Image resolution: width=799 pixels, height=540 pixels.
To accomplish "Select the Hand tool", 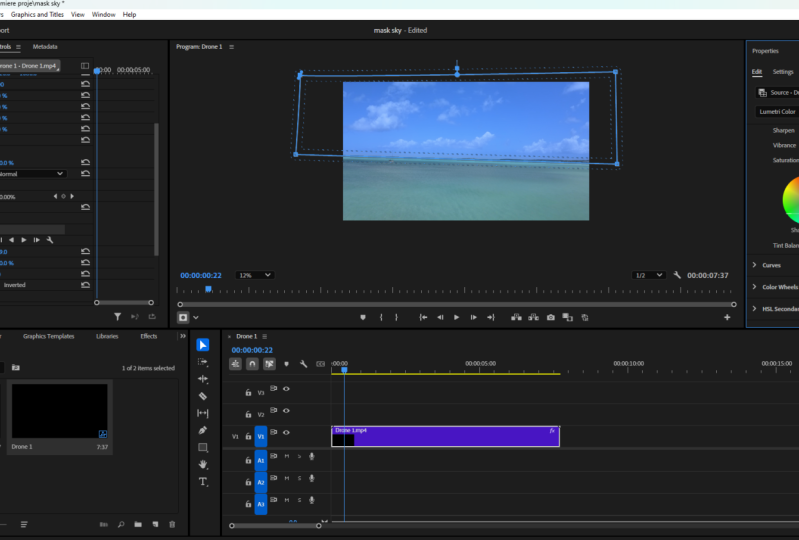I will [203, 464].
